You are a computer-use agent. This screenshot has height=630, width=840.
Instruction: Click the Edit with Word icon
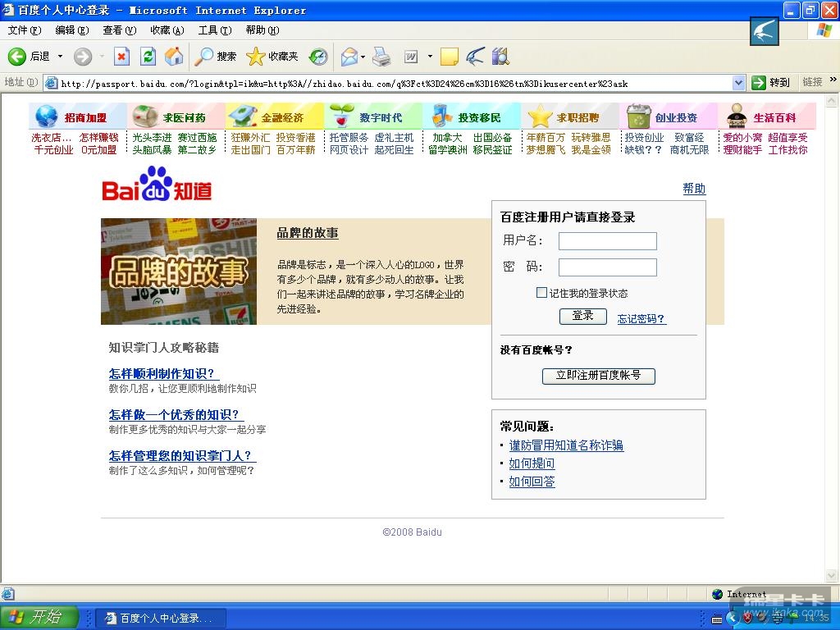411,57
